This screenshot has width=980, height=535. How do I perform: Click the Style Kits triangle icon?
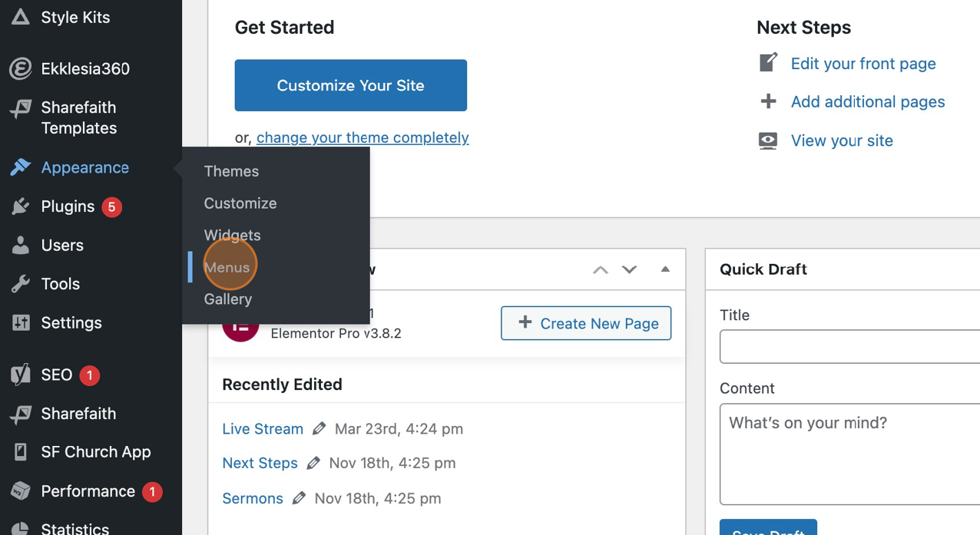21,17
